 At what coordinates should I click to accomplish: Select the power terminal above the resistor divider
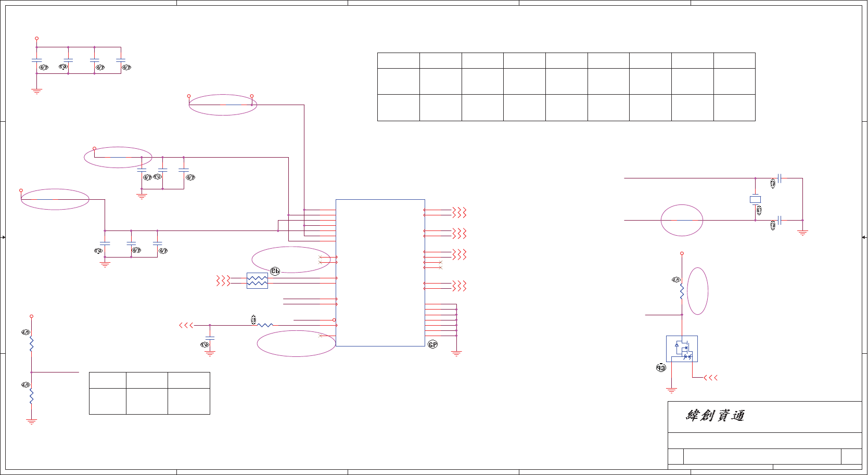[x=32, y=316]
